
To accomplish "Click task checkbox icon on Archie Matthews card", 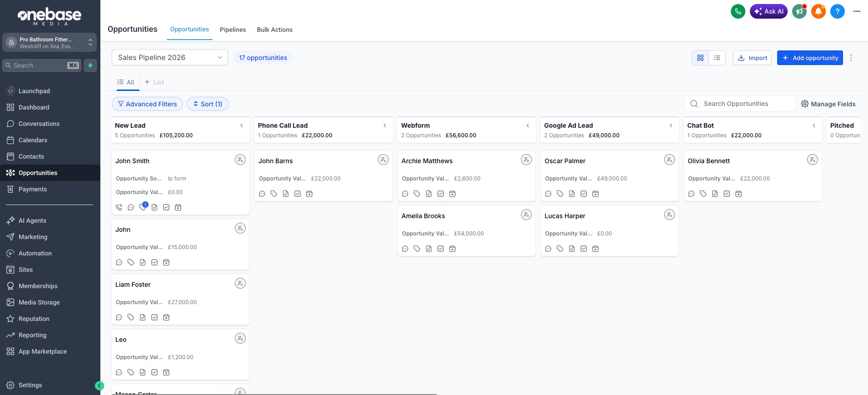I will 441,194.
